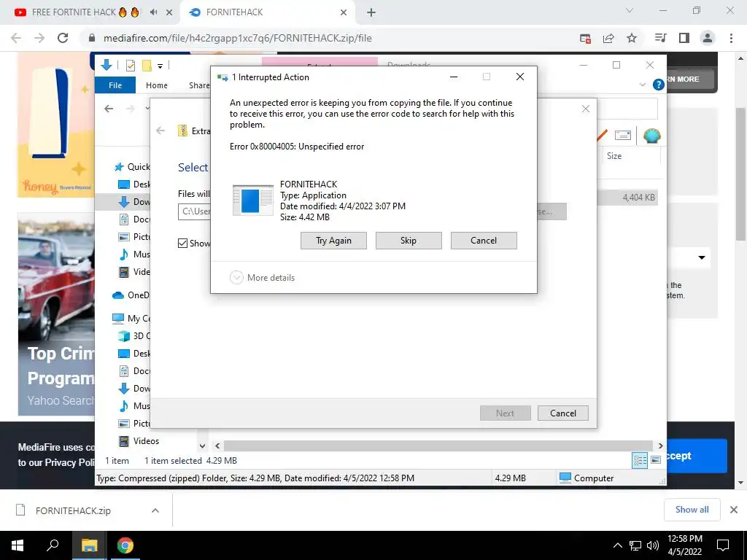The height and width of the screenshot is (560, 747).
Task: Open File Explorer from the taskbar
Action: (x=89, y=545)
